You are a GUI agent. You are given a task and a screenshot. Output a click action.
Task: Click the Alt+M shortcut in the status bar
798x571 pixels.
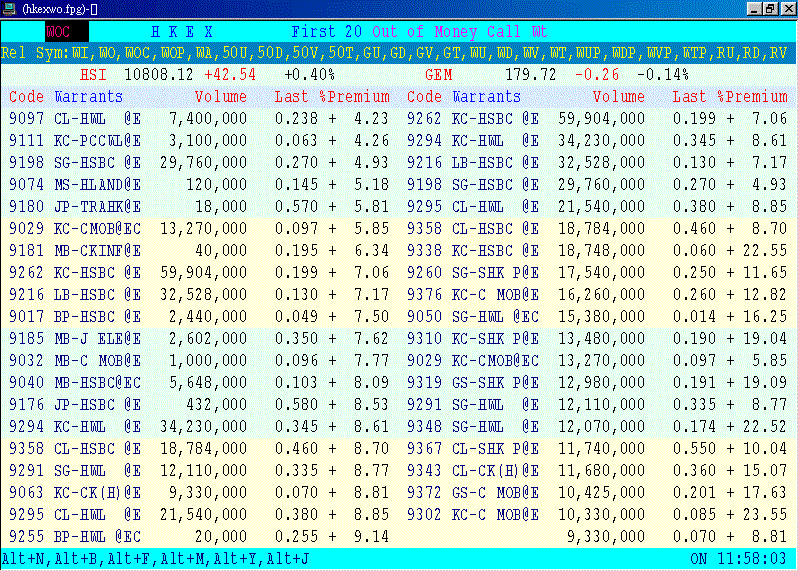pos(182,559)
